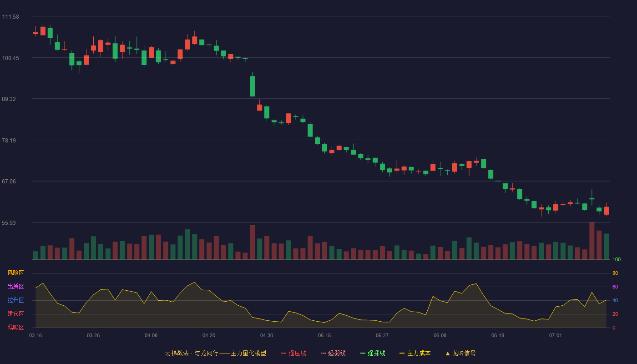
Task: Click the 拉升区 zone label
Action: [x=15, y=300]
